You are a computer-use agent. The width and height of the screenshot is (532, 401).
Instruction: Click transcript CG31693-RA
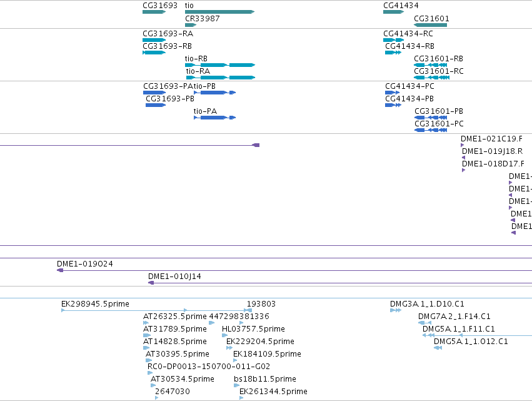[154, 40]
